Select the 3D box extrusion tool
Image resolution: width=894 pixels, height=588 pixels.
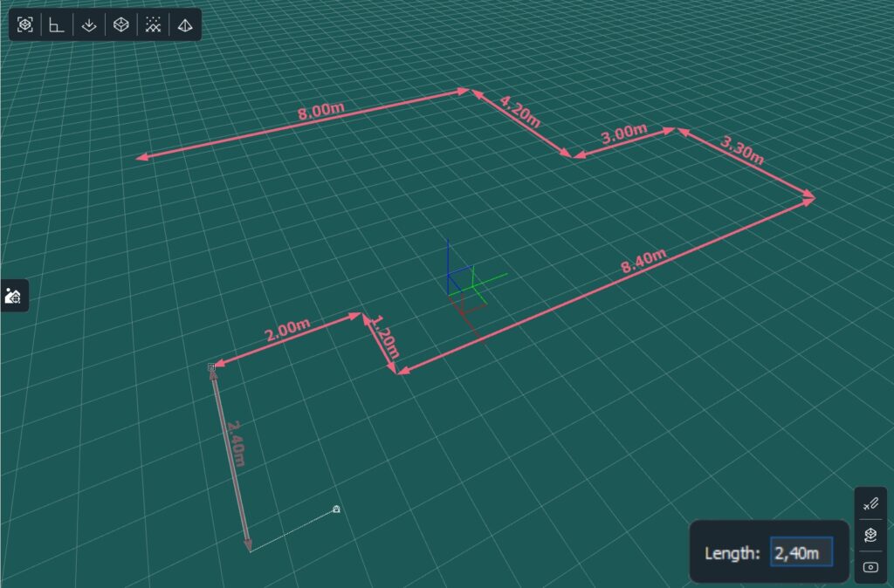pyautogui.click(x=120, y=24)
